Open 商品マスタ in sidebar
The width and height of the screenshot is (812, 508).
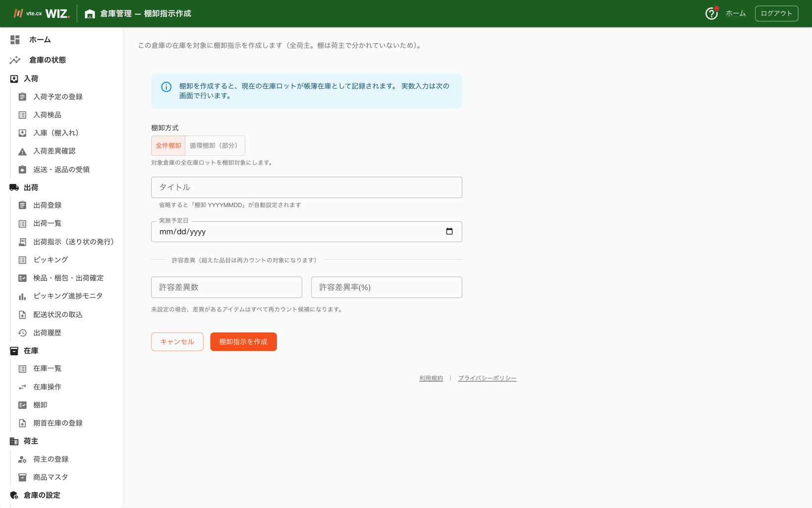coord(51,477)
